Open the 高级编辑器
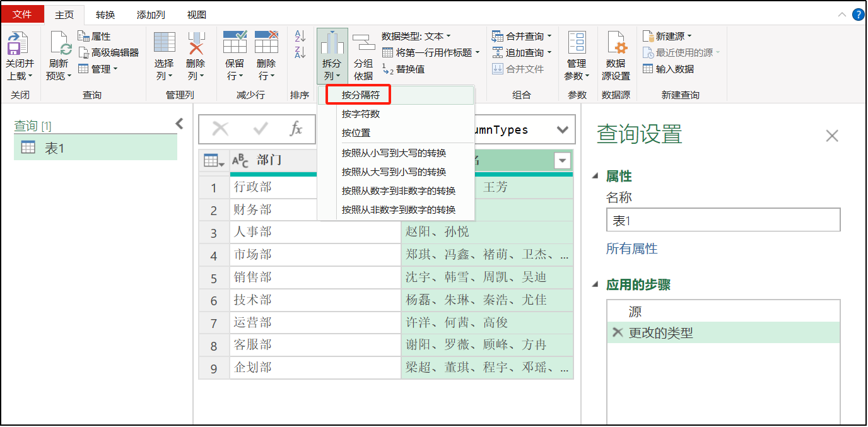868x427 pixels. (x=109, y=52)
